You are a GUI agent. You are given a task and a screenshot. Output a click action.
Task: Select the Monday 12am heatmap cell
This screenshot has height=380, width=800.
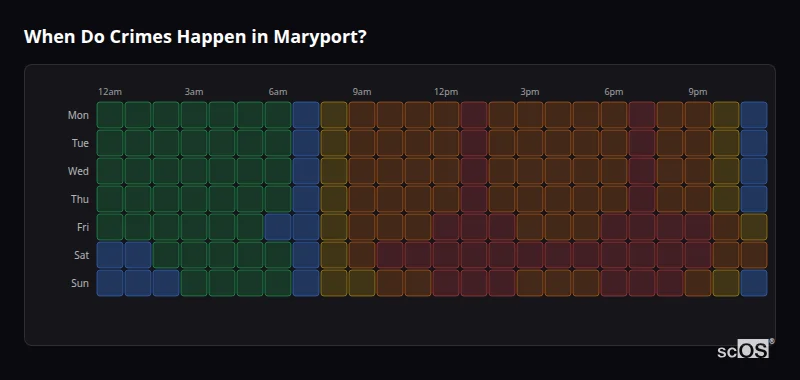point(110,115)
